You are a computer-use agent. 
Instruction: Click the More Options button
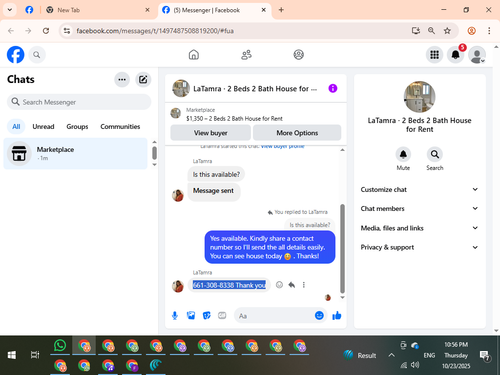[297, 133]
